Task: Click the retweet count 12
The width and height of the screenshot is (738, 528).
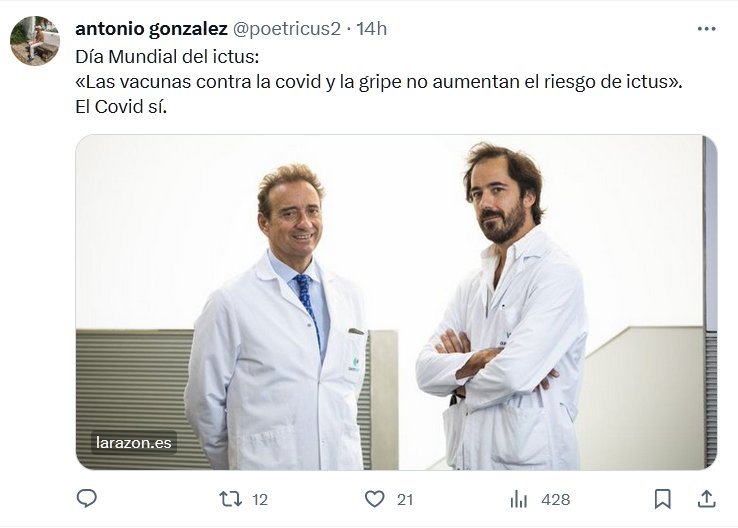Action: (260, 499)
